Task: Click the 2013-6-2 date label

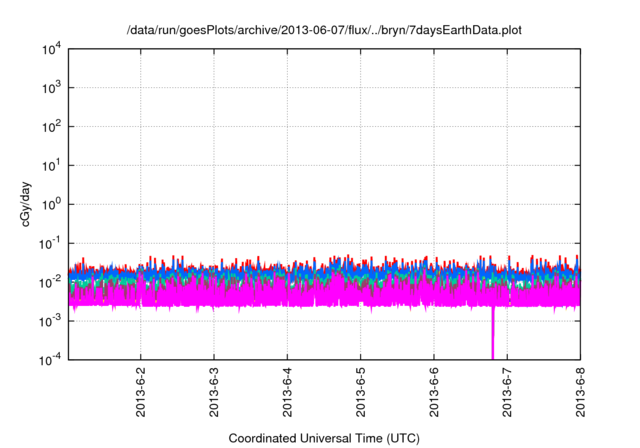Action: [140, 392]
